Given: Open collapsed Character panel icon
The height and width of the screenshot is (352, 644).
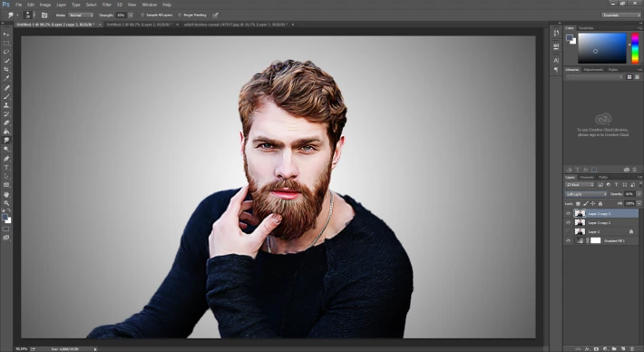Looking at the screenshot, I should coord(556,61).
